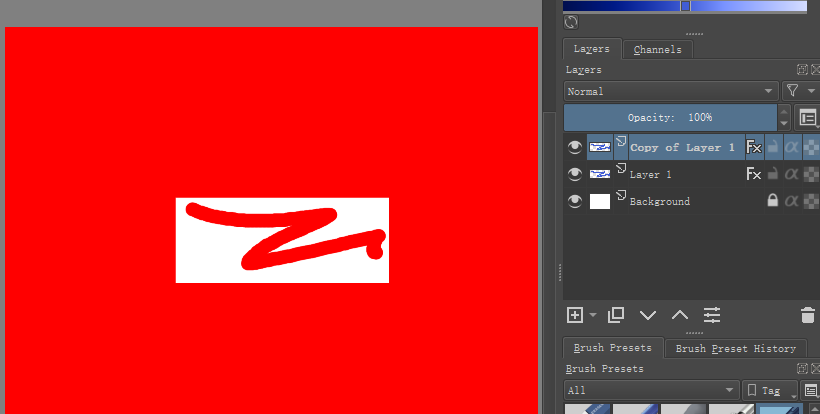Screen dimensions: 820x414
Task: Click paint layer type icon on Background row
Action: click(621, 196)
